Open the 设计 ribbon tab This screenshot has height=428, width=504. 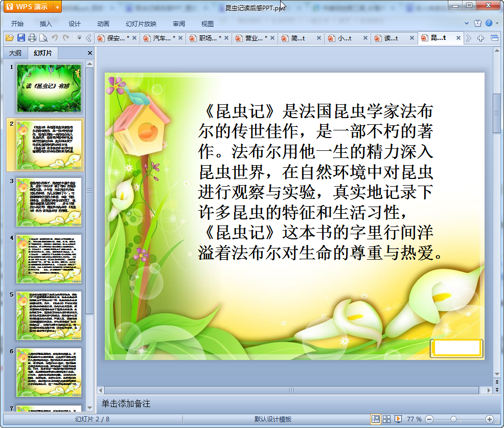coord(74,24)
